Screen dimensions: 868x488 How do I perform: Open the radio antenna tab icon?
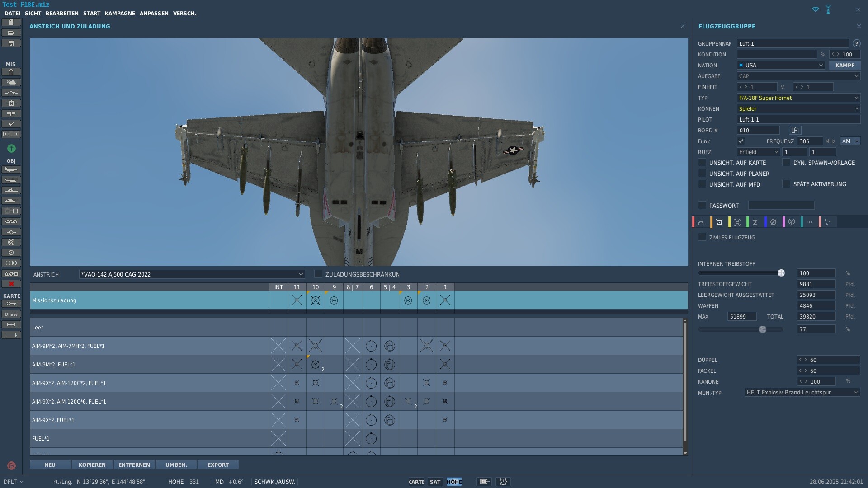(792, 222)
